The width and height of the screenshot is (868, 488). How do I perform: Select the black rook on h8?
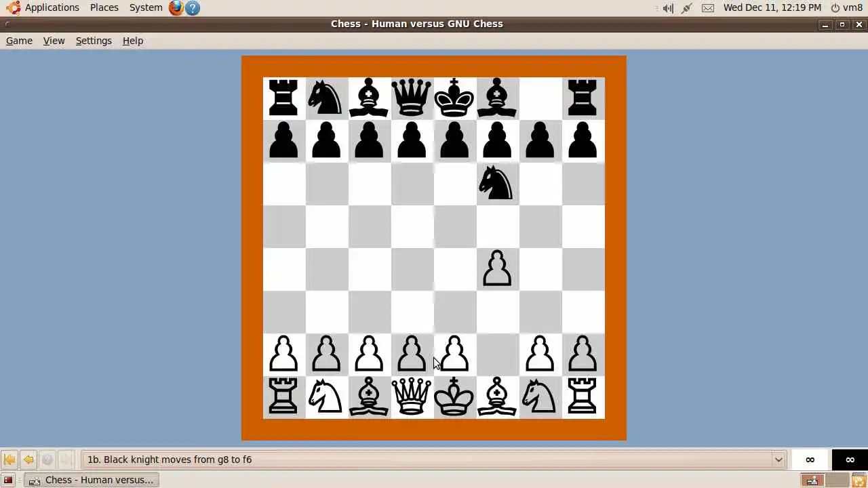pyautogui.click(x=583, y=98)
